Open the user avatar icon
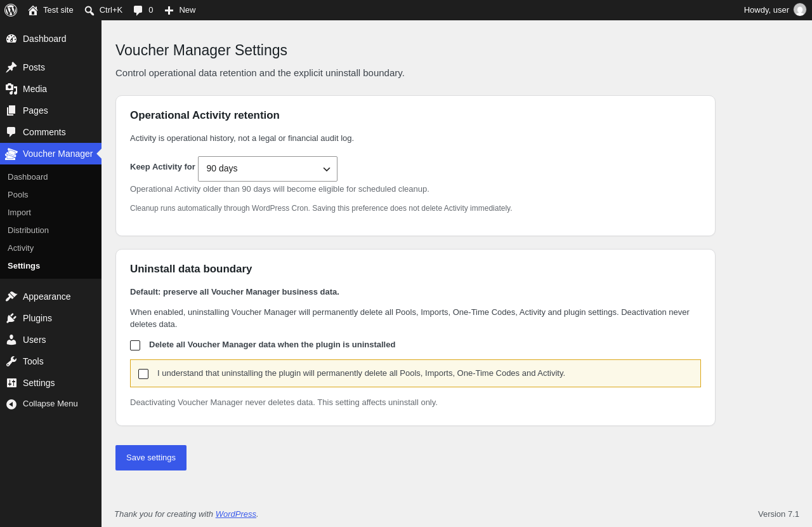The image size is (812, 527). 800,10
